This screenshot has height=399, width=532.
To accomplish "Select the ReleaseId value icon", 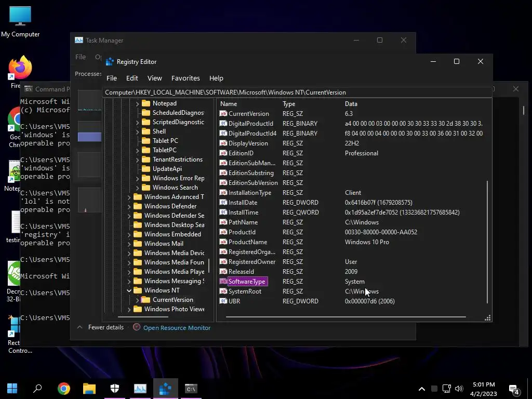I will 223,271.
